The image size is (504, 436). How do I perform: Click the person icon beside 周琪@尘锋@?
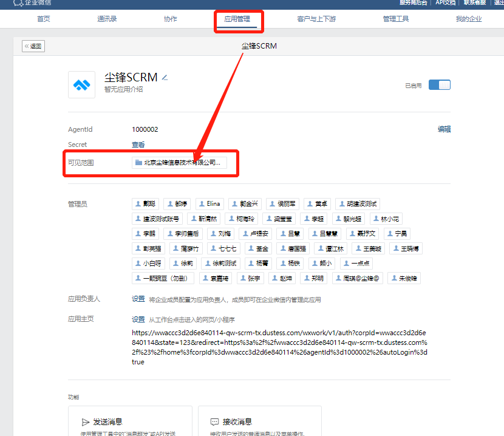338,278
